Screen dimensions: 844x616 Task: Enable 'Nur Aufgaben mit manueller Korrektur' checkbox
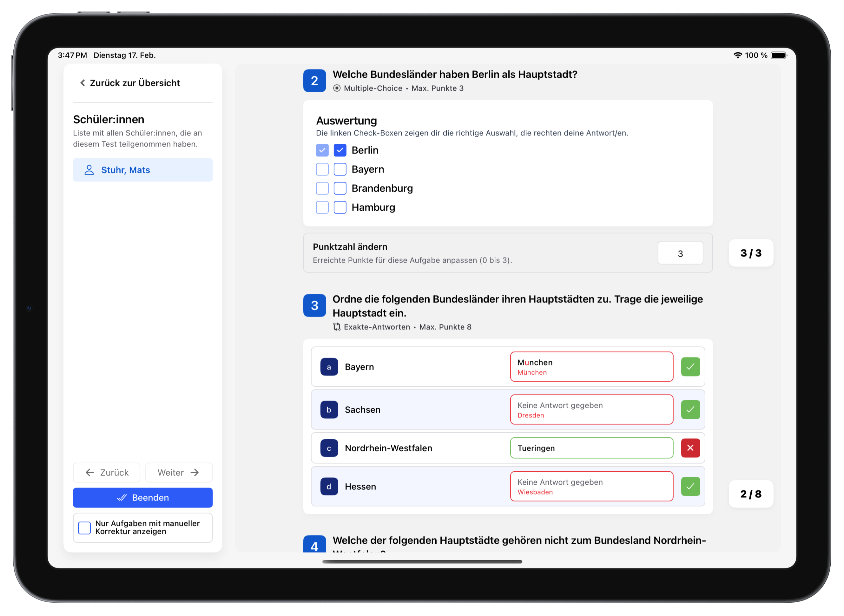[84, 528]
